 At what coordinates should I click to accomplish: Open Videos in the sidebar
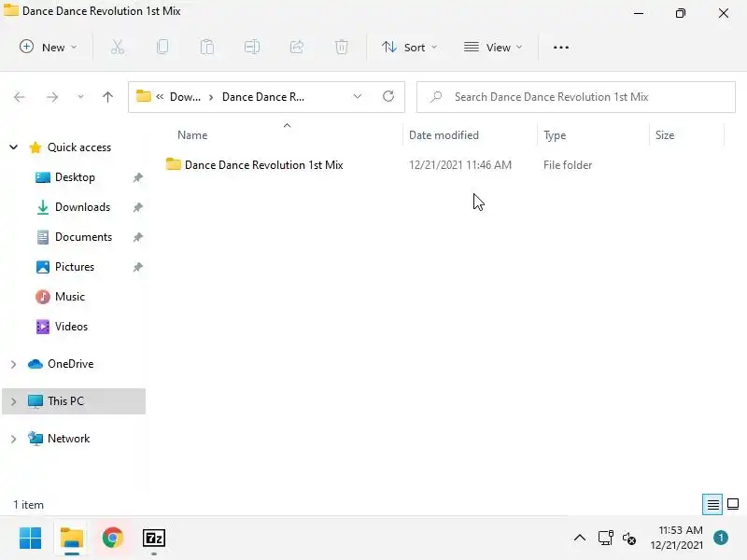pos(71,327)
